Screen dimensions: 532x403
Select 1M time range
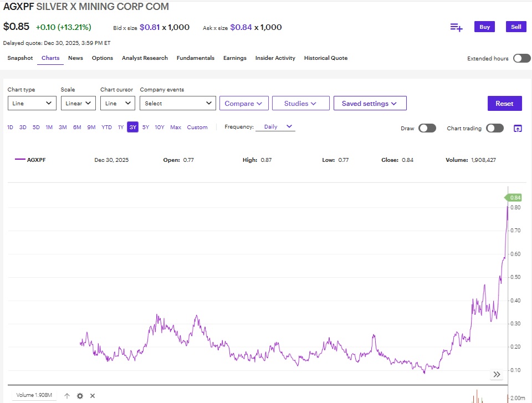49,127
